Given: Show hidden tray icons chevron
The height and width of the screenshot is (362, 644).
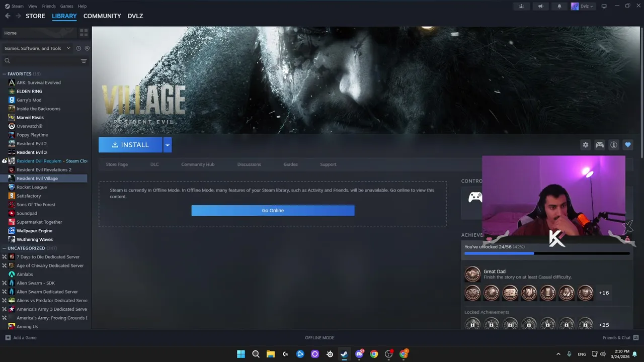Looking at the screenshot, I should click(558, 354).
